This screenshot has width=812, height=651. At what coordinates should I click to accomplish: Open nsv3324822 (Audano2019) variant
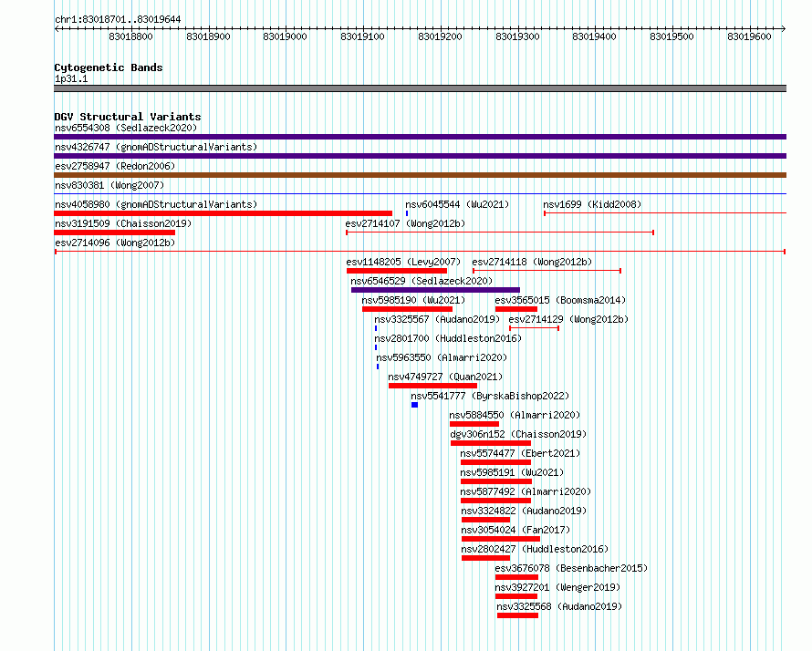524,511
